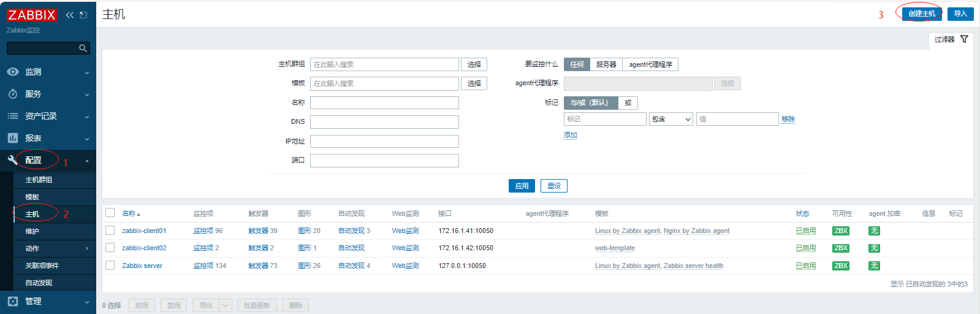This screenshot has width=980, height=314.
Task: Click the Zabbix logo in sidebar
Action: coord(32,15)
